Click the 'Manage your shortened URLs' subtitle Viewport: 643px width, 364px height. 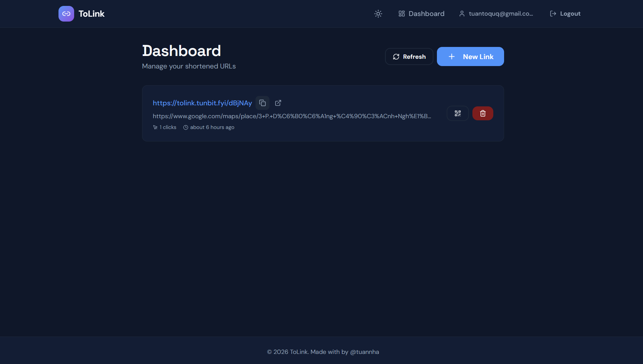pos(189,66)
